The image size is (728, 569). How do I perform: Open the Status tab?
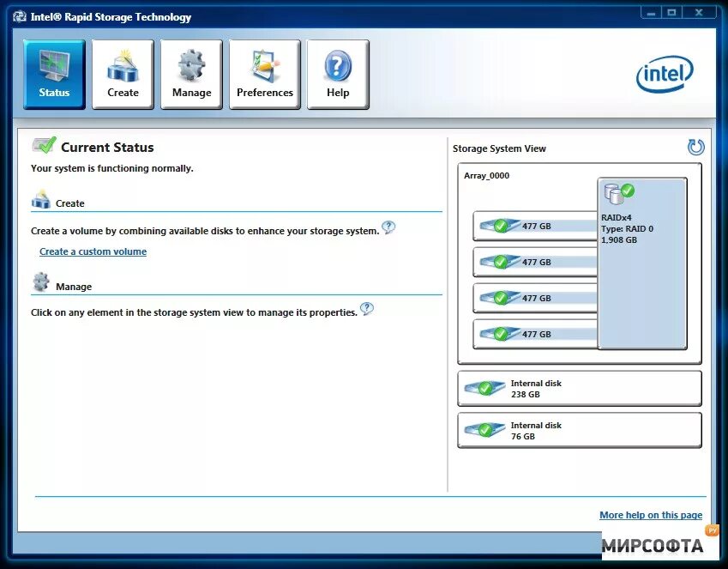click(54, 75)
